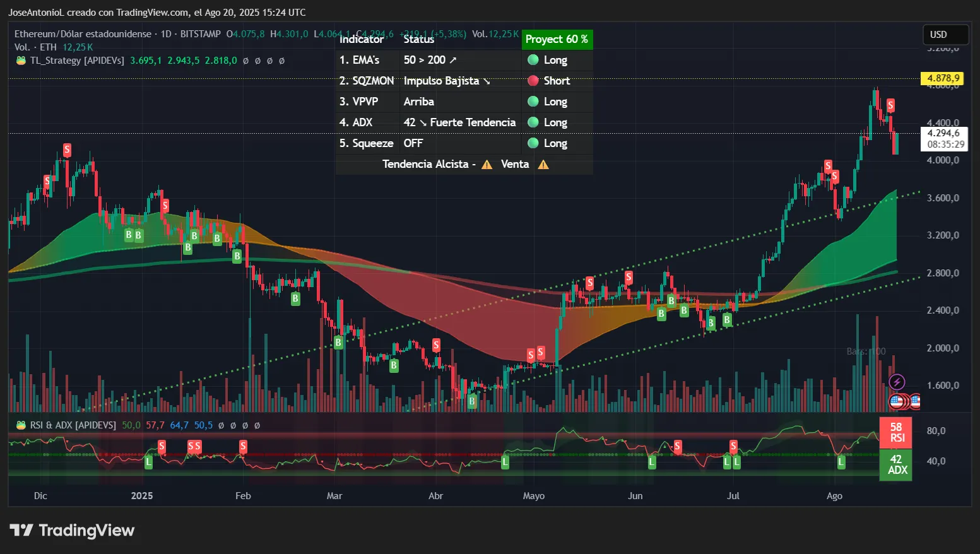Click the green Proyect 60 % button

point(557,39)
